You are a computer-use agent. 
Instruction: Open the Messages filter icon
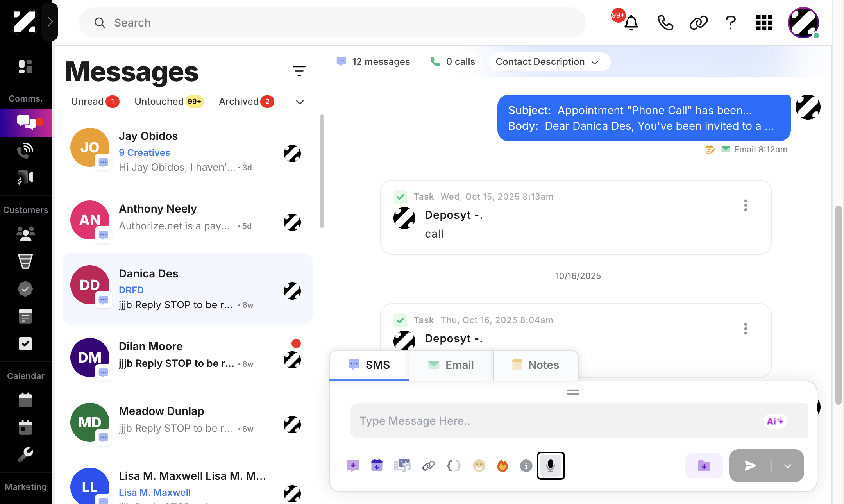tap(299, 71)
